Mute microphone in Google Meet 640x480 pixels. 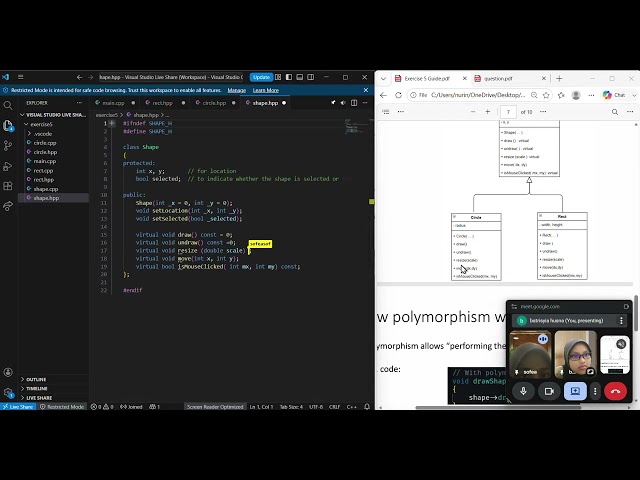point(524,391)
